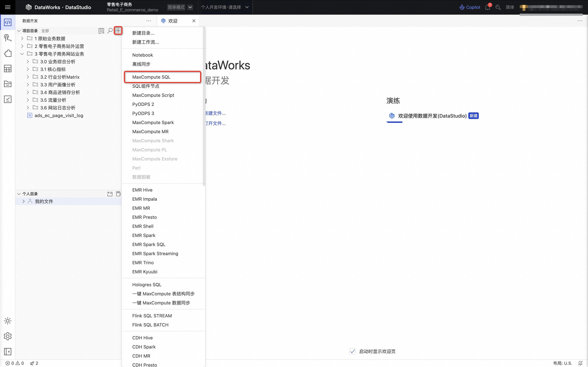
Task: Open notifications bell with red badge
Action: click(488, 7)
